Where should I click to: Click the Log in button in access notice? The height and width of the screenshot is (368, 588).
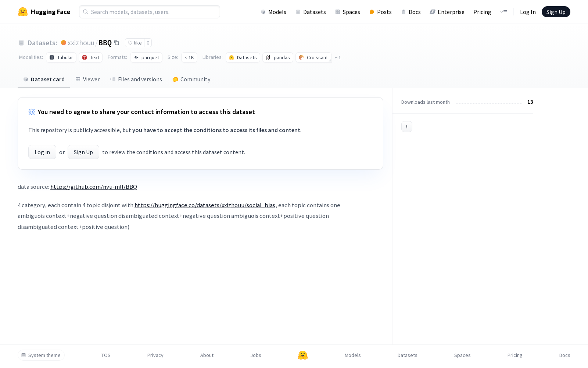tap(42, 152)
